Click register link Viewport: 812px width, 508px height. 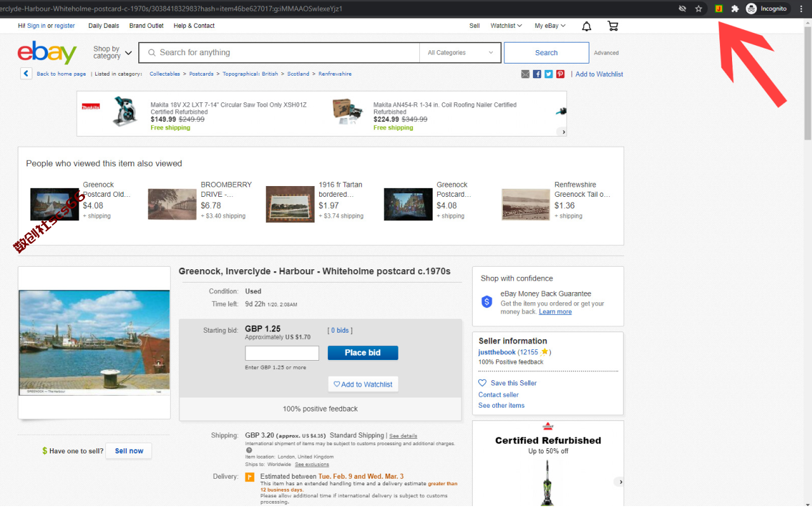[65, 26]
